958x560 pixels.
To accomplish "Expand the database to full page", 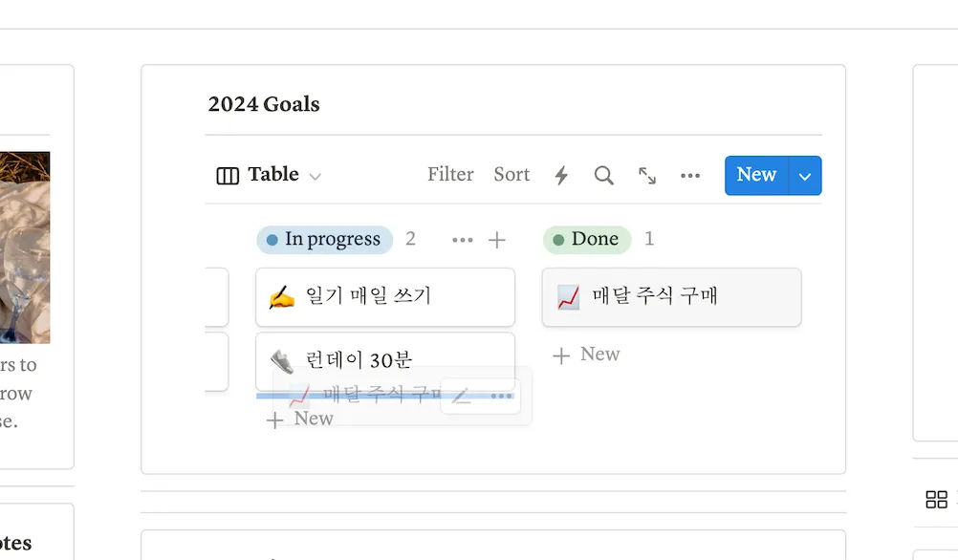I will tap(647, 175).
